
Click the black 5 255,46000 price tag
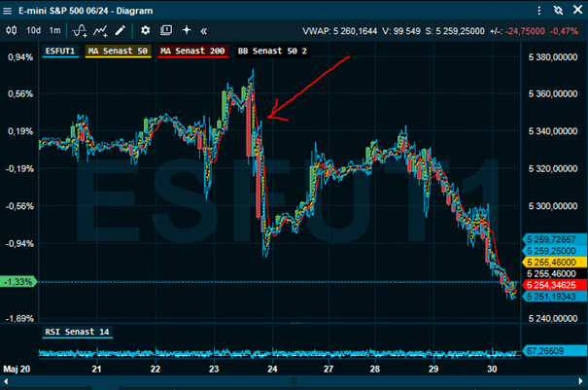pos(555,273)
